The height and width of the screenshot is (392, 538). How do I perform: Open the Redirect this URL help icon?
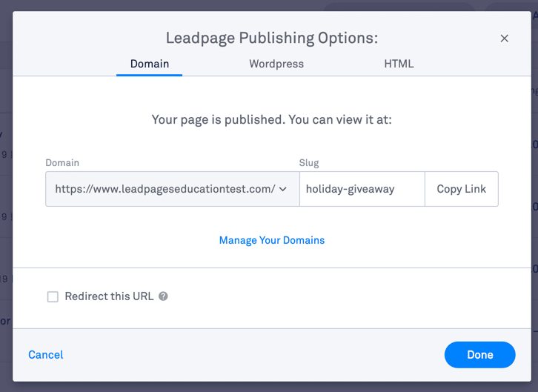tap(163, 296)
